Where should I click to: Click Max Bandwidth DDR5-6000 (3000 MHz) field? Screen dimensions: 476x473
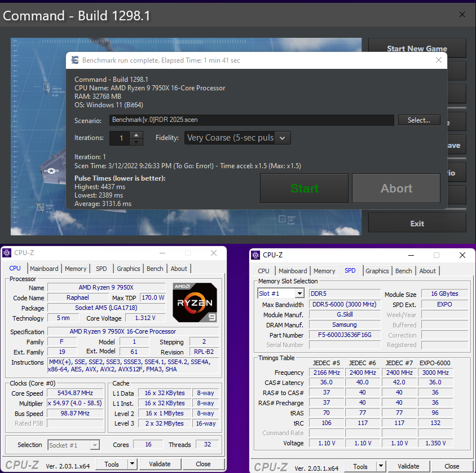[345, 304]
